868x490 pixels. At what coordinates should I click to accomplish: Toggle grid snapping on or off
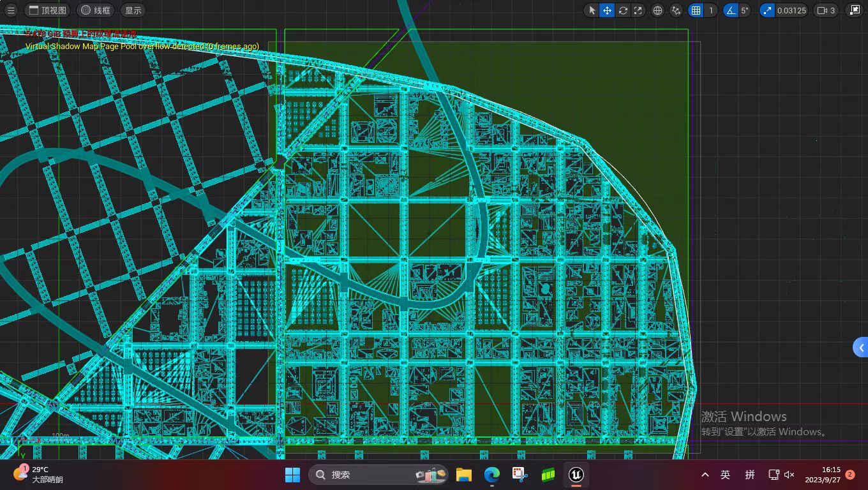[696, 10]
